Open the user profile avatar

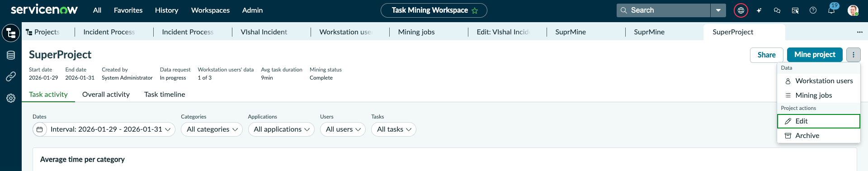point(853,10)
